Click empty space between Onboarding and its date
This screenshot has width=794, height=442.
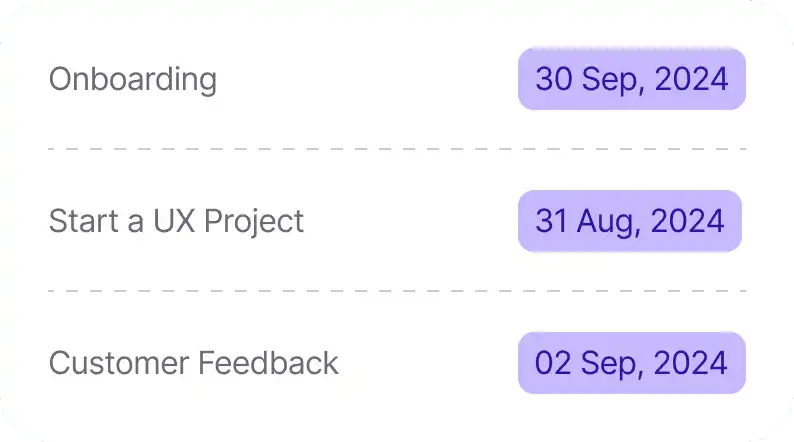(x=366, y=79)
